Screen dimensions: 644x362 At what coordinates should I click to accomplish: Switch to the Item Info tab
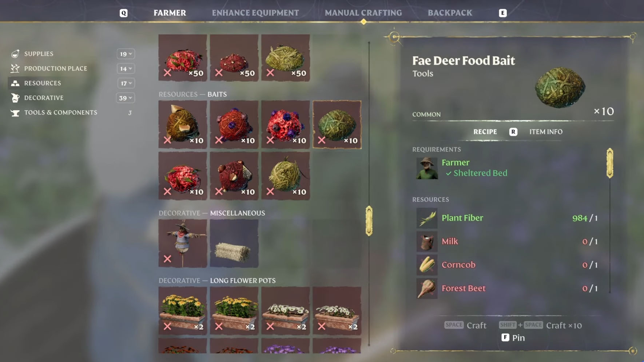click(x=546, y=132)
